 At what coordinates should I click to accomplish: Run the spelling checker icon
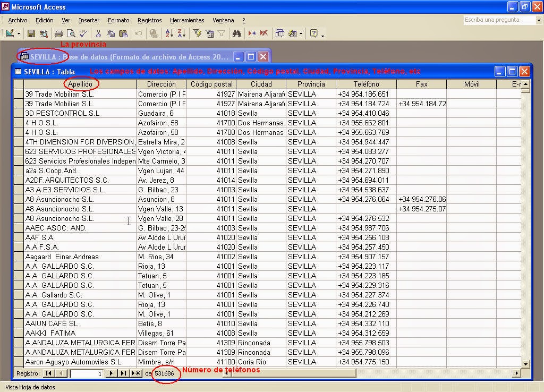point(83,33)
